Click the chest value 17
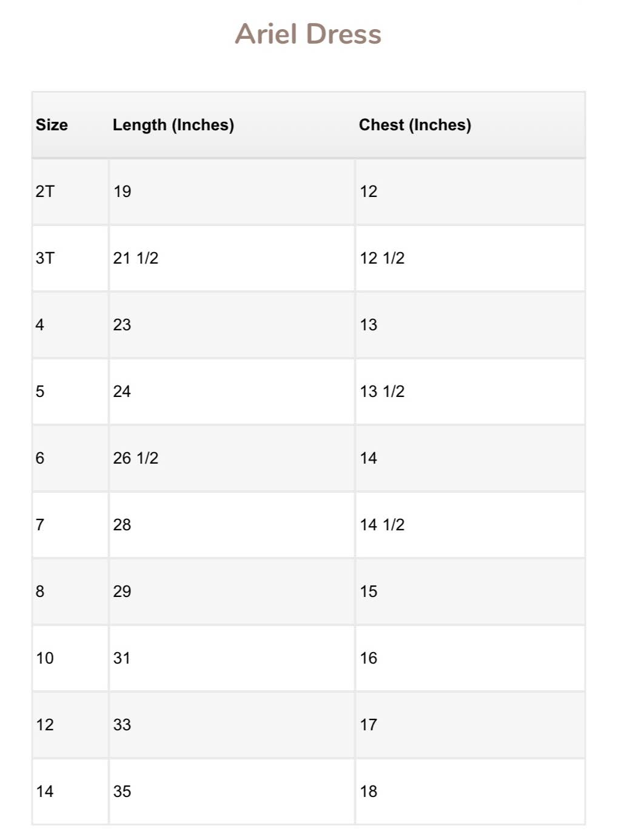 pos(369,725)
